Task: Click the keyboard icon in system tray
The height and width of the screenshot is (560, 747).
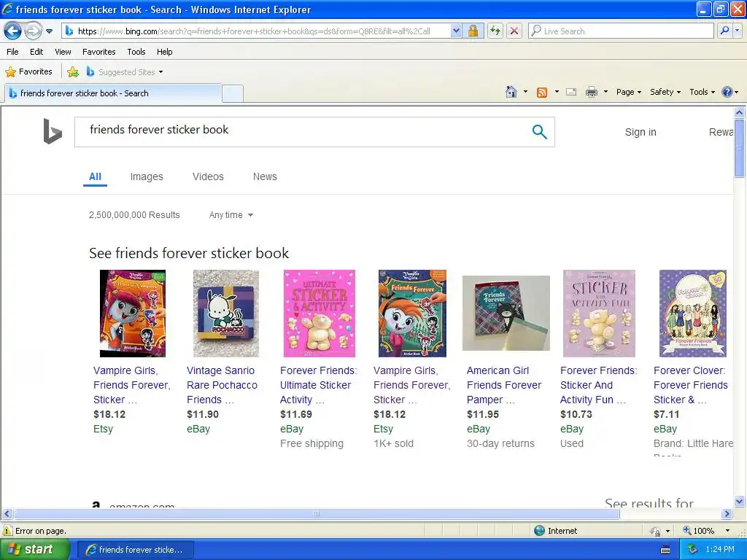Action: (665, 550)
